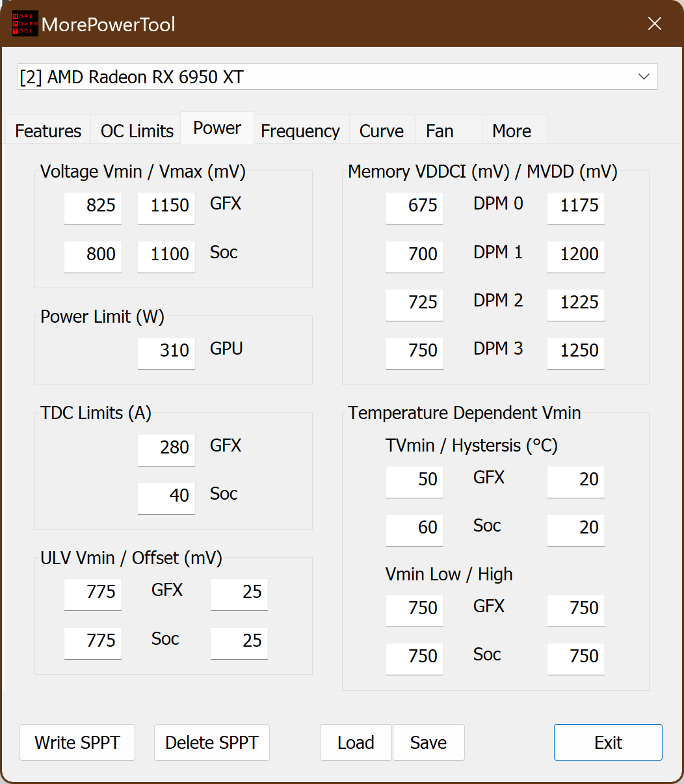Focus Vmin High GFX field 750
The width and height of the screenshot is (684, 784).
click(576, 610)
